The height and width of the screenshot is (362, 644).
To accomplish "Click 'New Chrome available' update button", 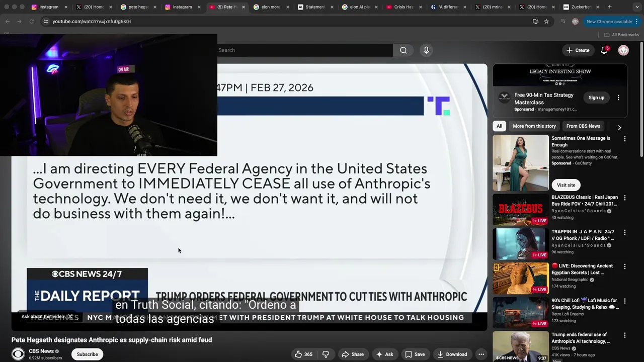I will click(609, 21).
